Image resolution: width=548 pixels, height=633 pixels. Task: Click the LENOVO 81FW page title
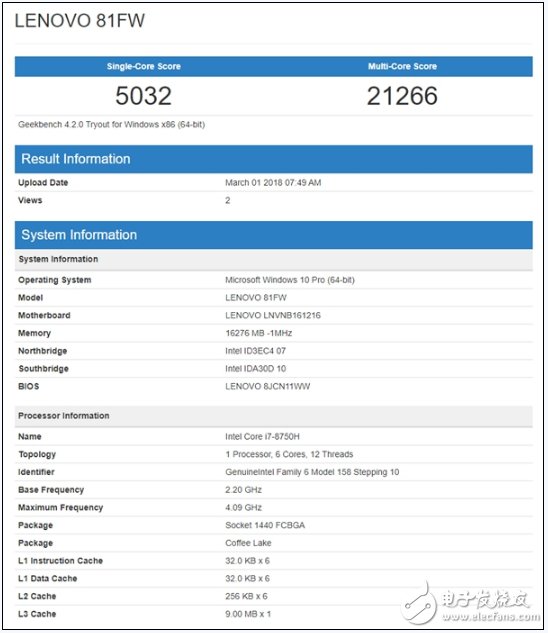[x=80, y=21]
